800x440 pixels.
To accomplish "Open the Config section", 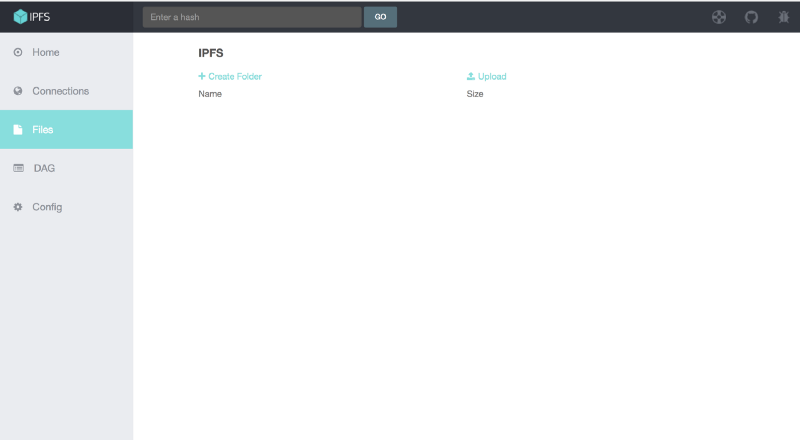I will 66,207.
